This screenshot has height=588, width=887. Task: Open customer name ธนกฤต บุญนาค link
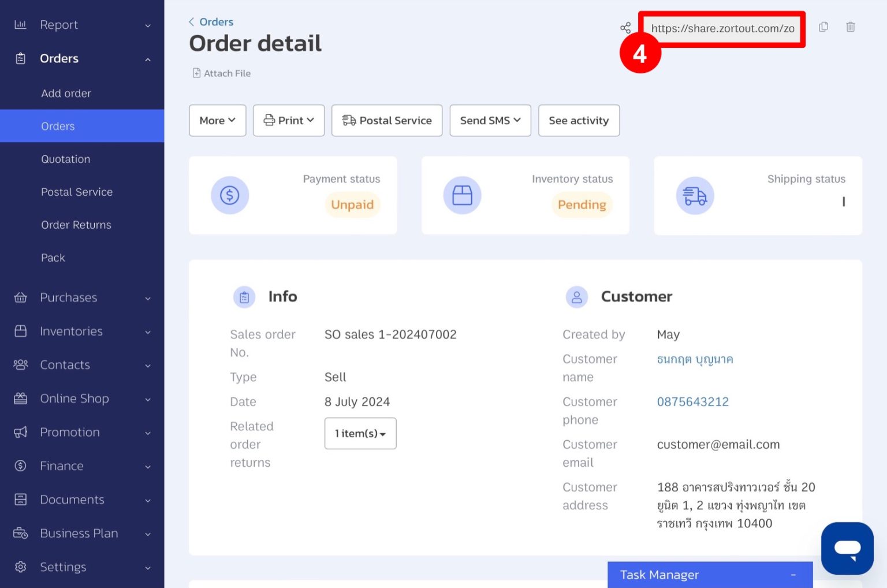(694, 359)
